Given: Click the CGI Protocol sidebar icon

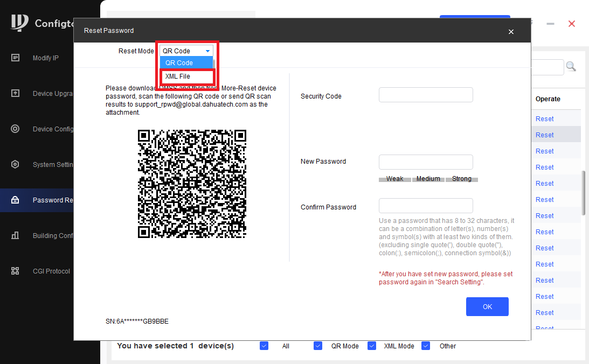Looking at the screenshot, I should pyautogui.click(x=15, y=271).
